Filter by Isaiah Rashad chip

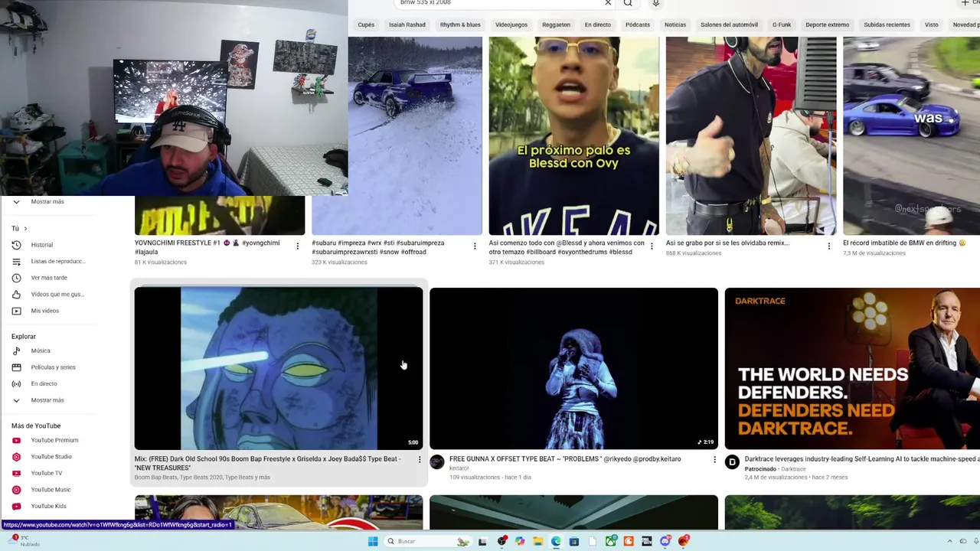point(407,24)
